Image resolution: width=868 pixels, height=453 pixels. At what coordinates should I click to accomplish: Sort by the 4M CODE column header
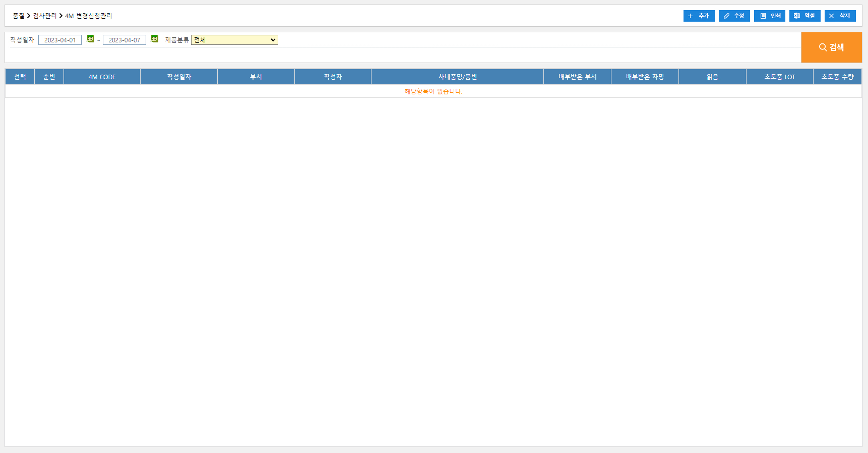pos(102,77)
